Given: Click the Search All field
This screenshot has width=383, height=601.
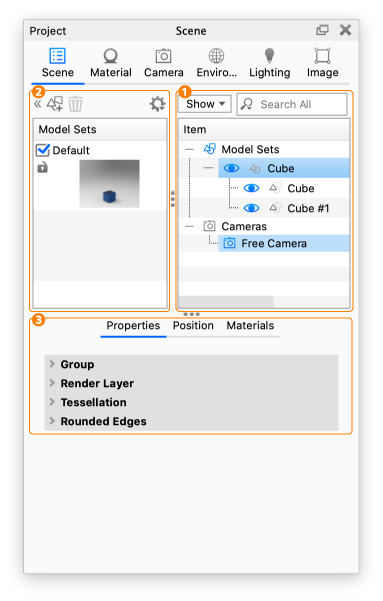Looking at the screenshot, I should pyautogui.click(x=292, y=104).
